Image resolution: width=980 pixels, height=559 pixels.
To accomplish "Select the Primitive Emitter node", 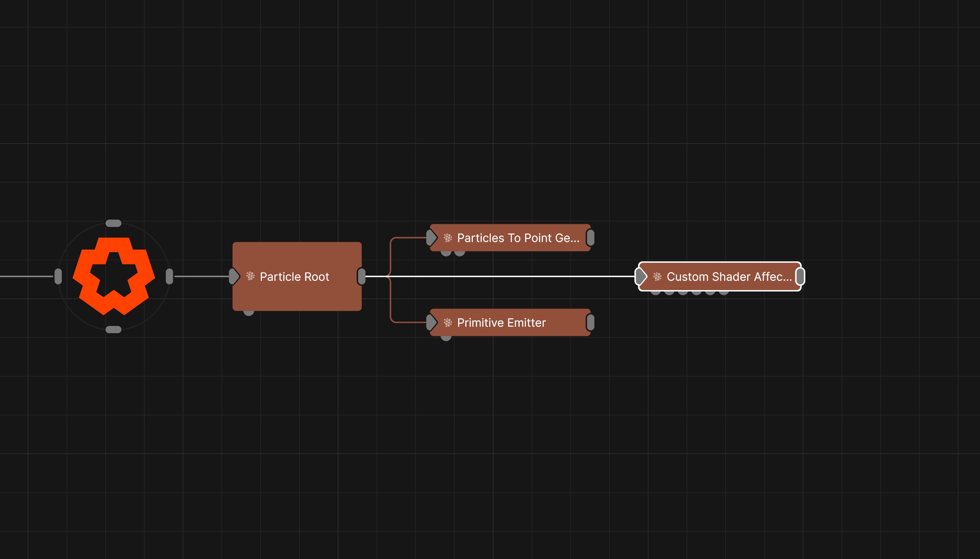I will 510,322.
